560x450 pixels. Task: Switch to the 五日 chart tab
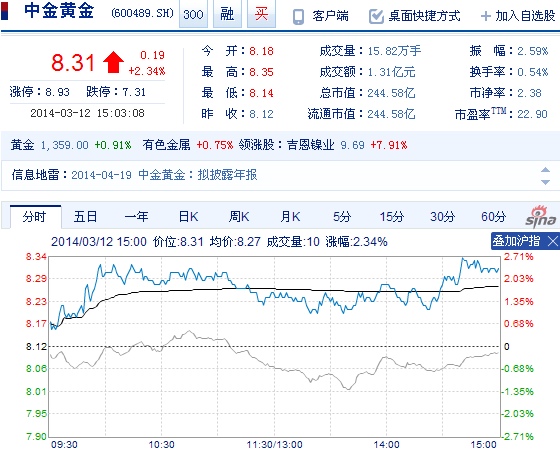click(x=85, y=217)
